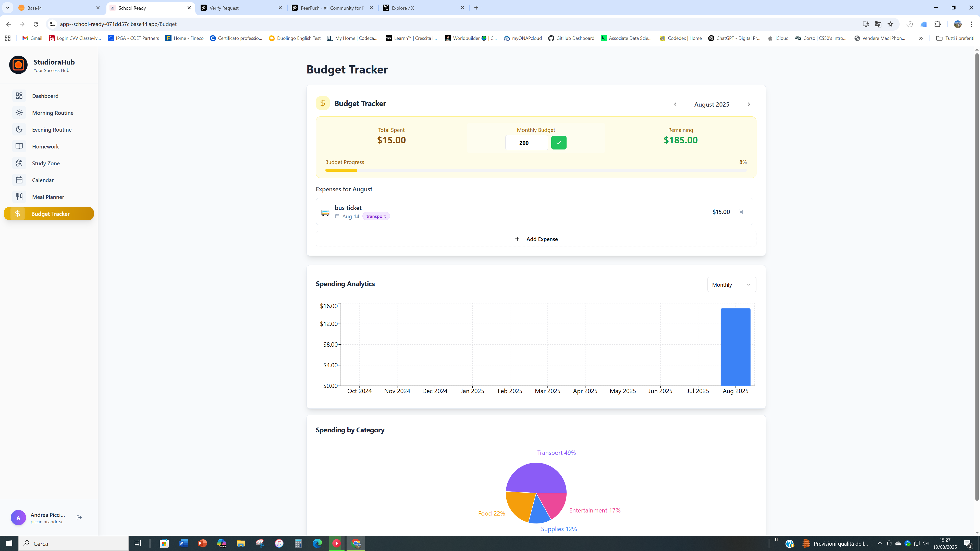Screen dimensions: 980x551
Task: Click the Budget Progress bar
Action: pyautogui.click(x=536, y=170)
